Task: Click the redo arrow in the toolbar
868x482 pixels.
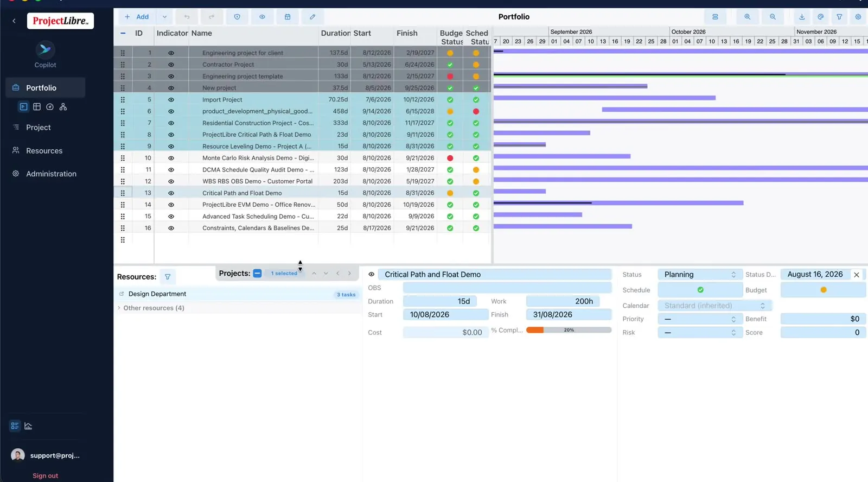Action: pyautogui.click(x=212, y=17)
